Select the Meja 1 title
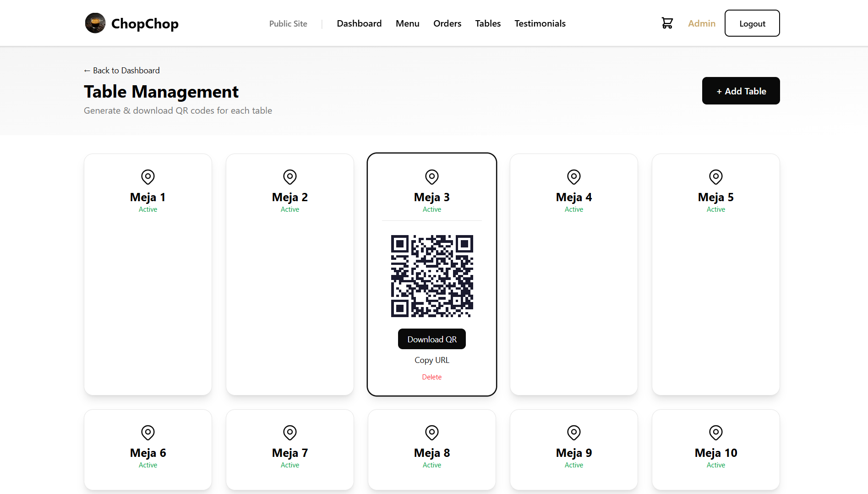Screen dimensions: 868x494 (148, 197)
